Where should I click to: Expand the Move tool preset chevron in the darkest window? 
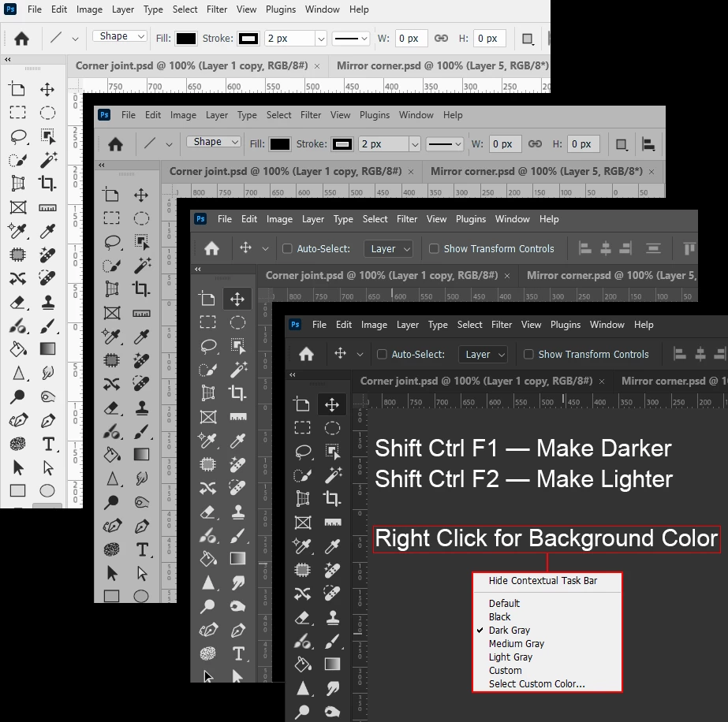tap(360, 355)
